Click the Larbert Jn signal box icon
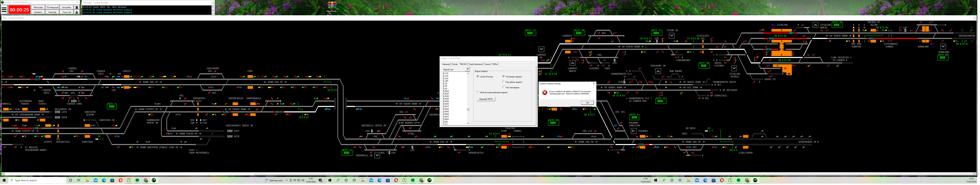Viewport: 980px width, 185px height. click(541, 49)
